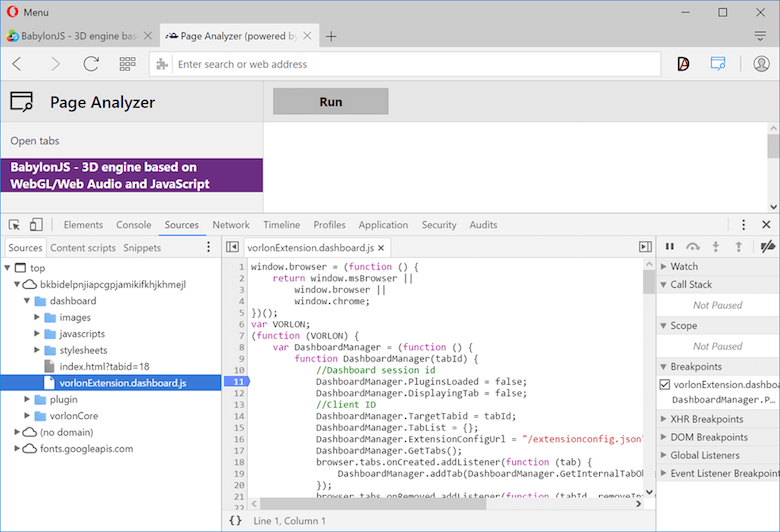Screen dimensions: 780x532
Task: Click the inspect element picker icon
Action: (14, 225)
